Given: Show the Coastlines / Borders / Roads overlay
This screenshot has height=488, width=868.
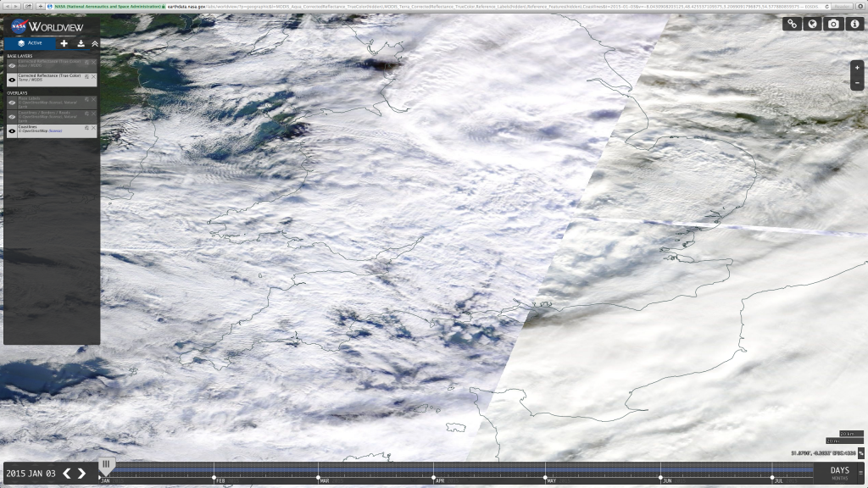Looking at the screenshot, I should pyautogui.click(x=12, y=117).
